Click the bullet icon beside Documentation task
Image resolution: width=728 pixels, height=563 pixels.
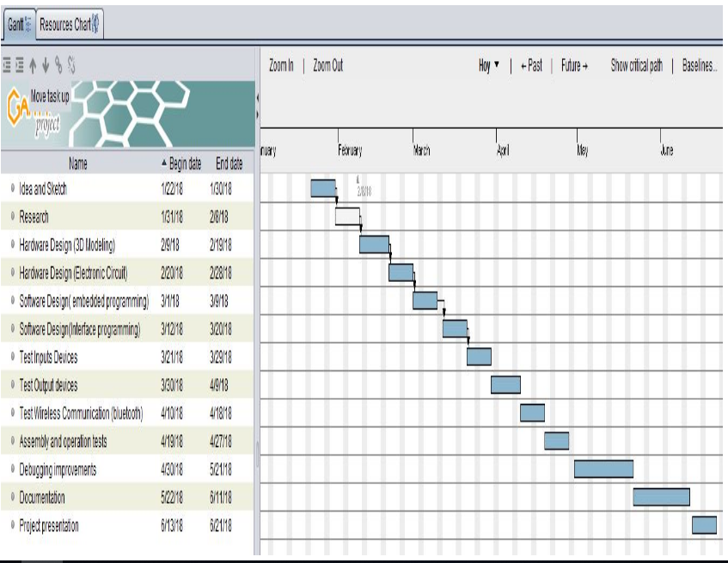12,498
